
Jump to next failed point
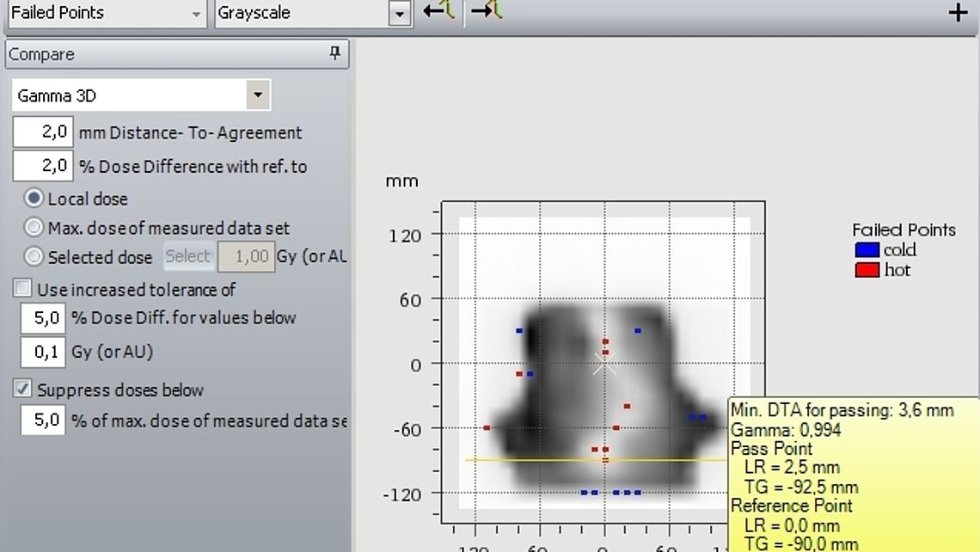[x=486, y=12]
